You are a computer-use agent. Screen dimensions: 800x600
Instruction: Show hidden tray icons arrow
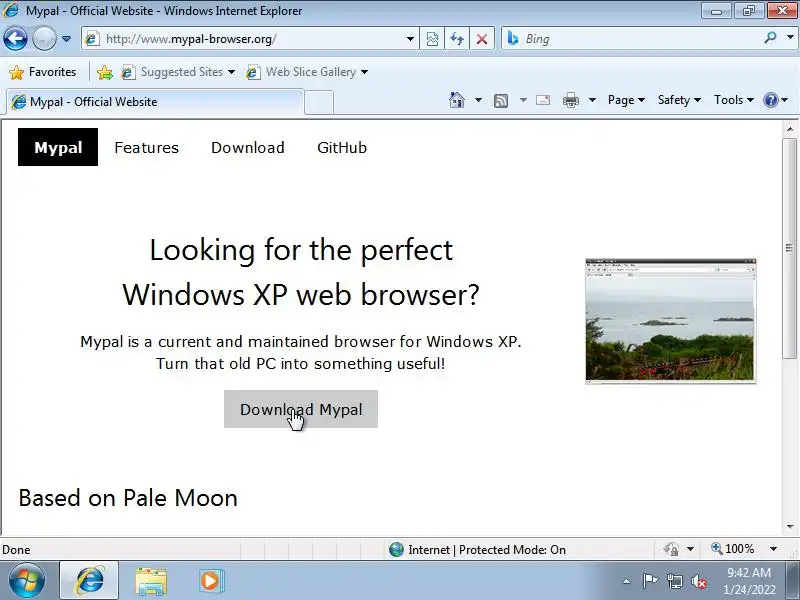[626, 581]
